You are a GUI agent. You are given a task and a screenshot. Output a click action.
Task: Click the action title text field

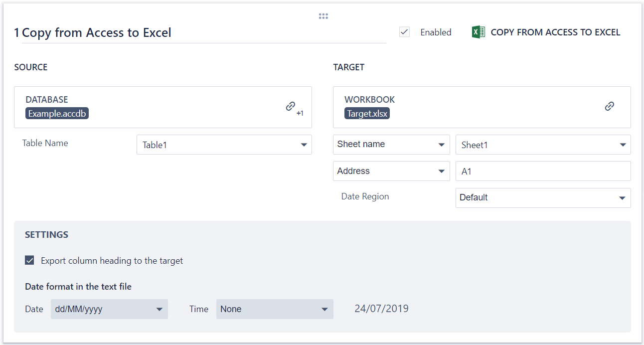(199, 33)
